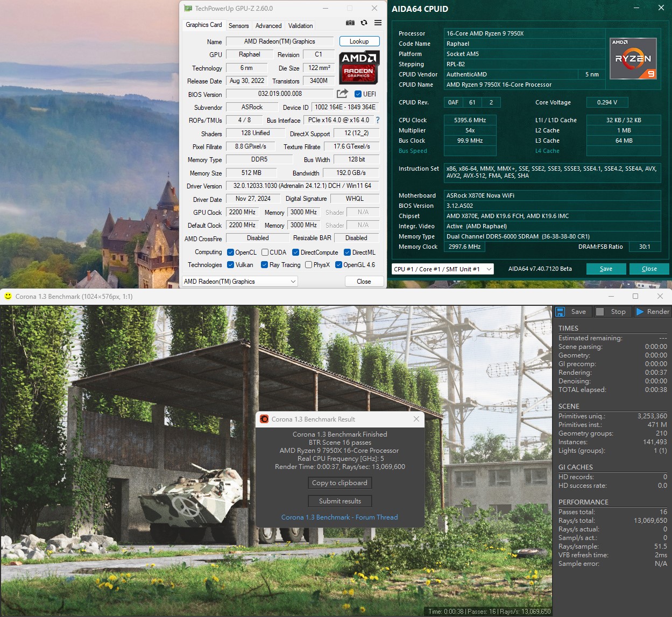Click the Corona save disk icon

click(x=560, y=312)
